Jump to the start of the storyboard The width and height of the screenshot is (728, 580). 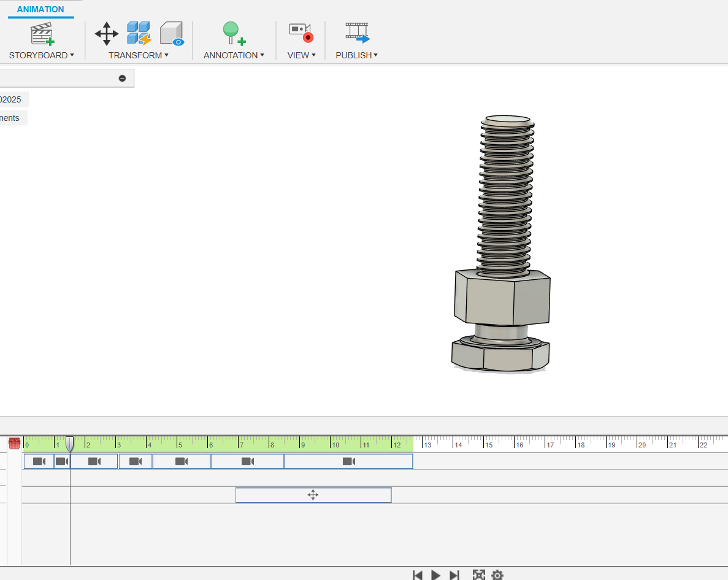pyautogui.click(x=418, y=575)
